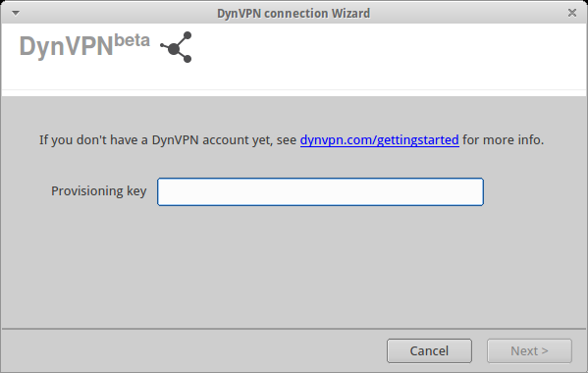This screenshot has height=373, width=588.
Task: Focus the Provisioning key text field
Action: 320,192
